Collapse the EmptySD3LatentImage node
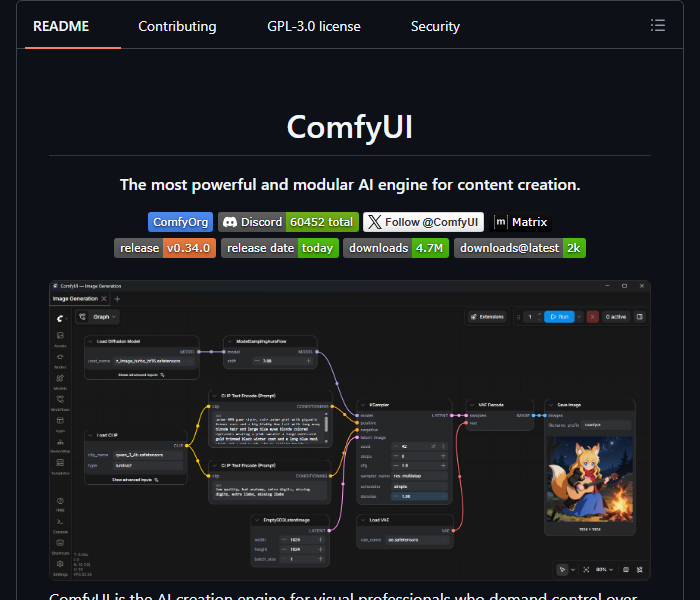 pos(257,520)
